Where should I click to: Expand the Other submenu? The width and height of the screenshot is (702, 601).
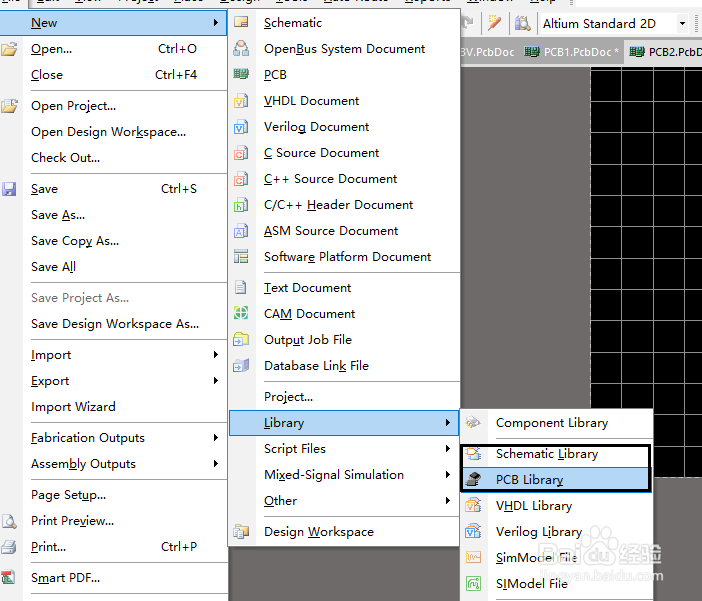(448, 500)
